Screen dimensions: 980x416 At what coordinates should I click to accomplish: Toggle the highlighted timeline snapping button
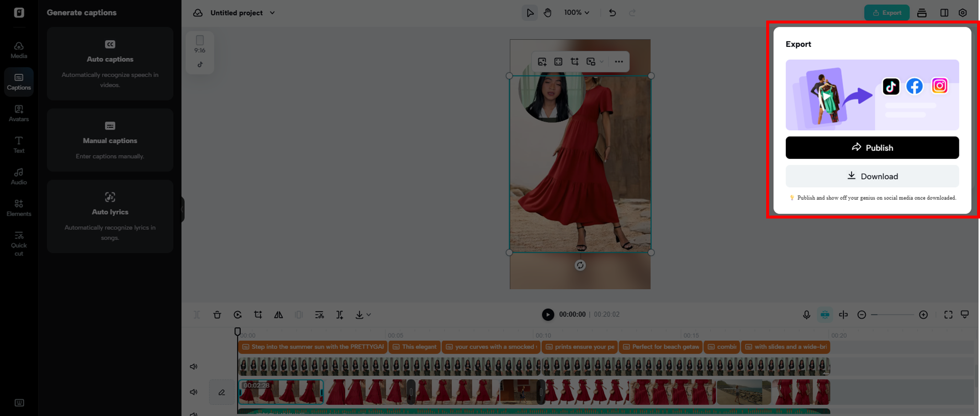pos(825,315)
